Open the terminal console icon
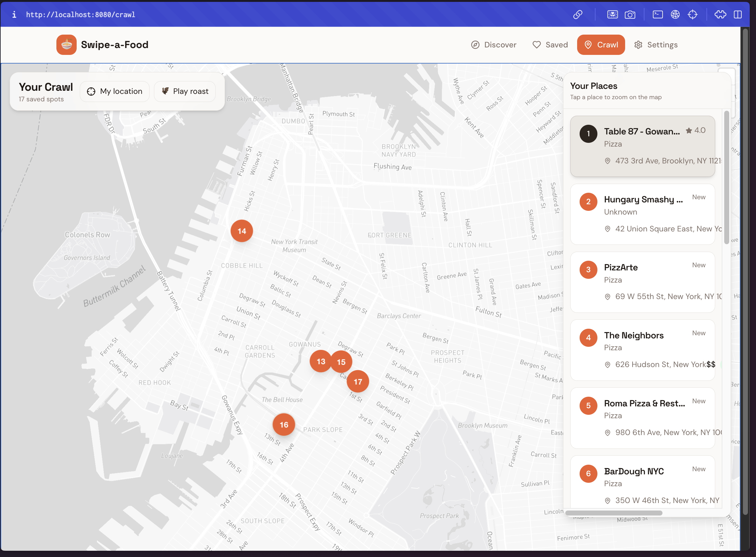 point(657,14)
